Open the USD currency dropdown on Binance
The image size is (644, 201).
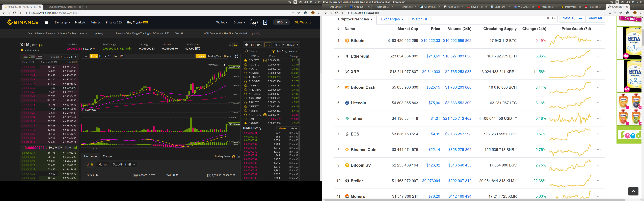[282, 22]
